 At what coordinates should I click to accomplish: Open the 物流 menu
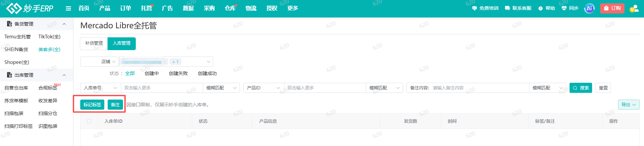click(x=251, y=8)
